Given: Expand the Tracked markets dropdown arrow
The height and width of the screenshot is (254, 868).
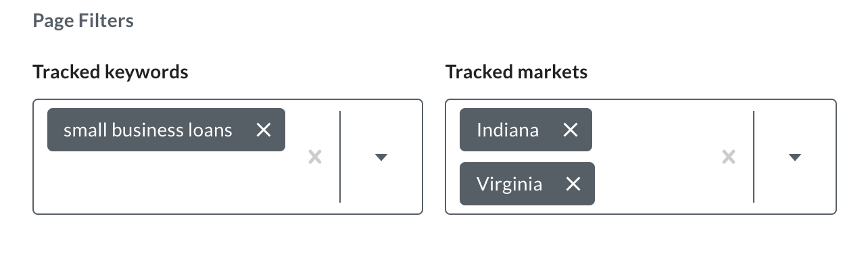Looking at the screenshot, I should point(795,157).
